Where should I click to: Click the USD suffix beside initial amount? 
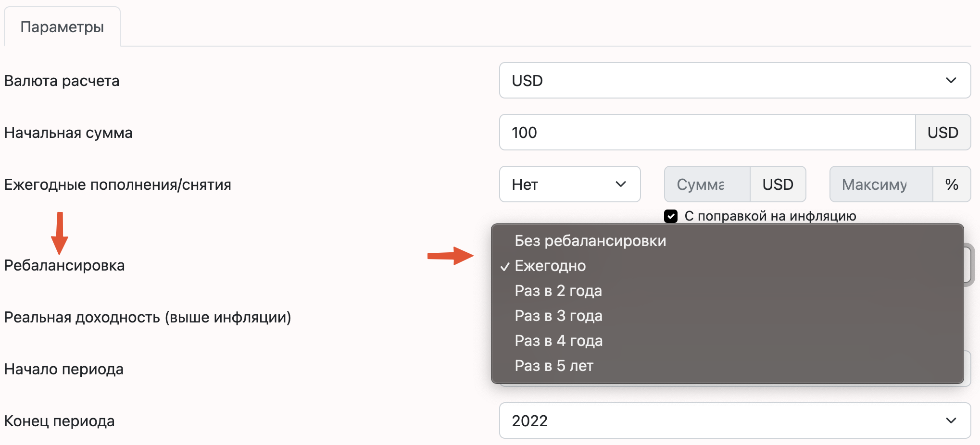click(943, 132)
